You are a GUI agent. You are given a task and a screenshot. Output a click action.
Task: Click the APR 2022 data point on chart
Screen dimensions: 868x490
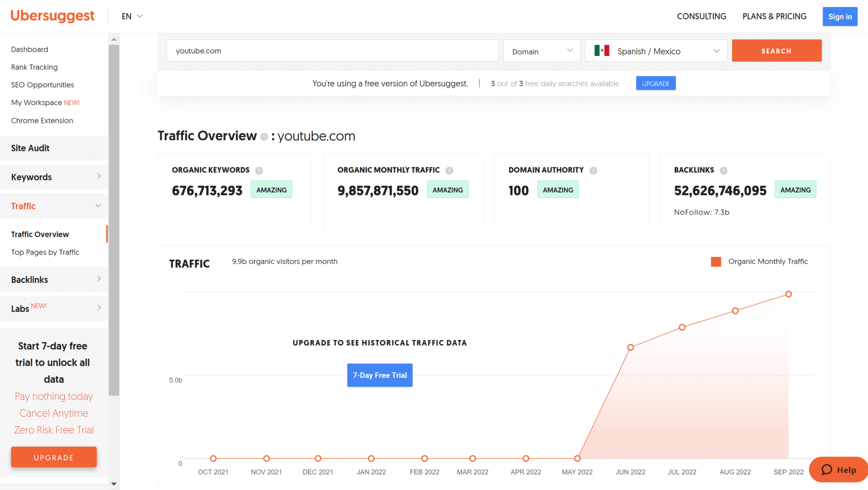point(526,458)
